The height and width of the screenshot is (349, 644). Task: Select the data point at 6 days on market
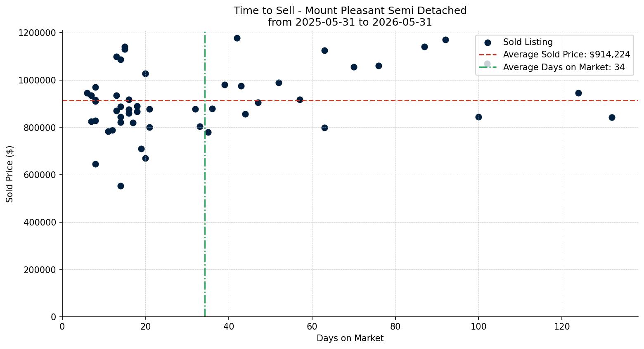[x=87, y=93]
